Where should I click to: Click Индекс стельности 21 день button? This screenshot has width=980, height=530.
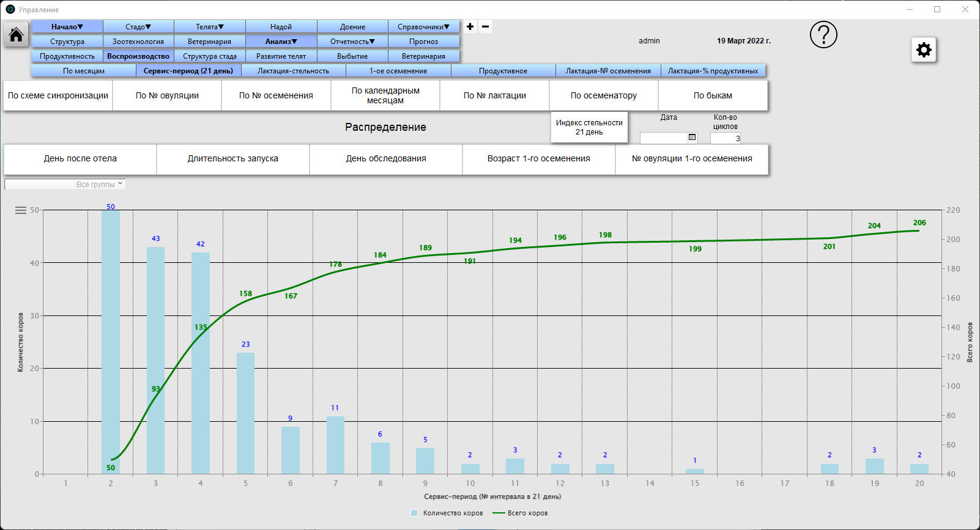pyautogui.click(x=589, y=127)
